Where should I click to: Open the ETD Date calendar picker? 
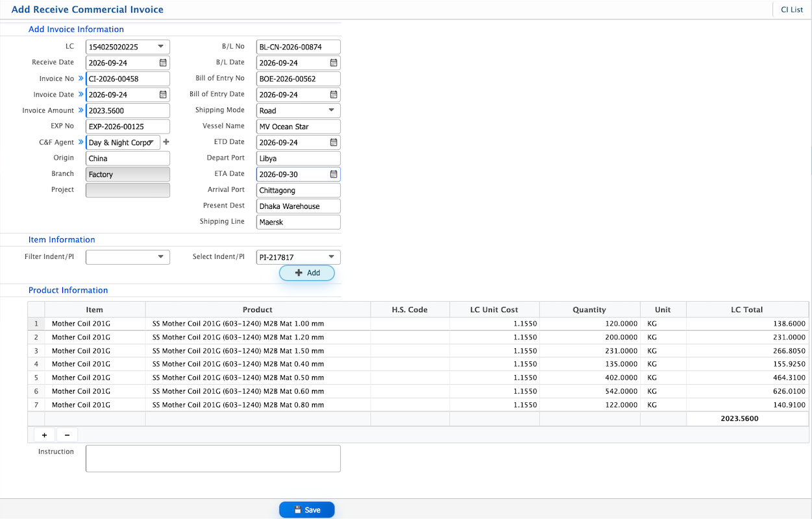(334, 142)
